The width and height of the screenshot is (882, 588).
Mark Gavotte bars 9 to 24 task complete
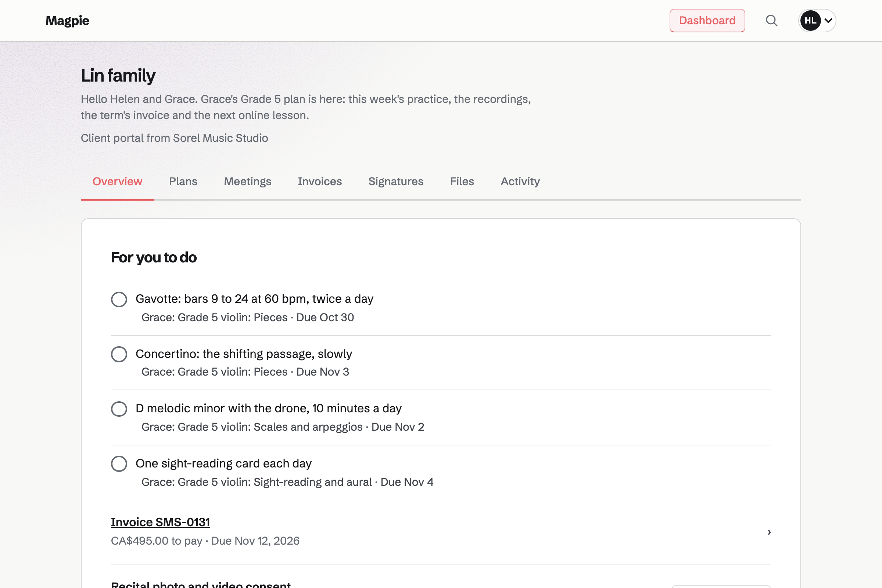(x=119, y=299)
